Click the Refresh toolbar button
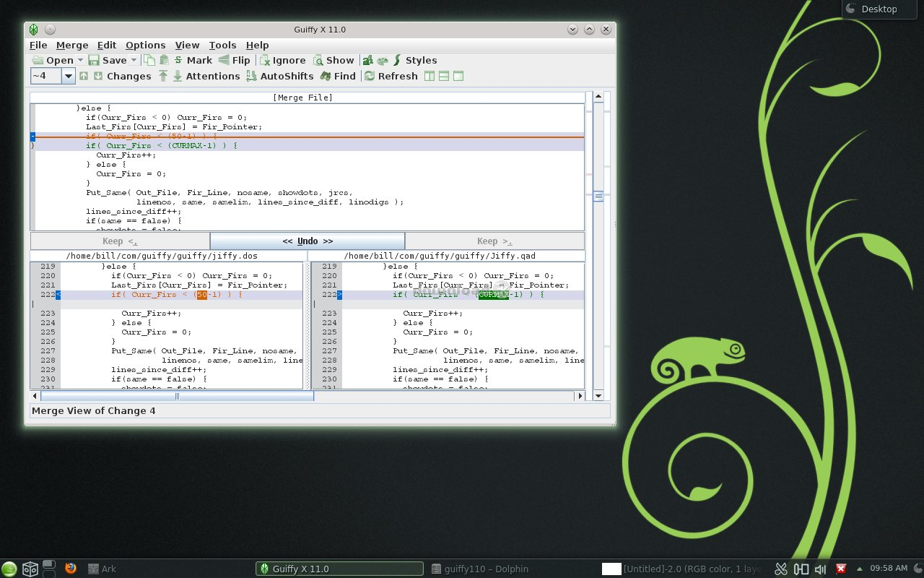Image resolution: width=924 pixels, height=578 pixels. 391,76
